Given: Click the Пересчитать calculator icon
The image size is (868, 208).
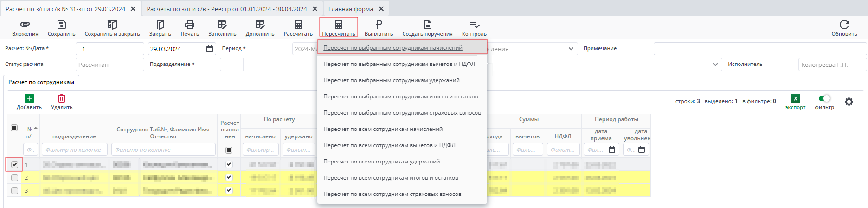Looking at the screenshot, I should pyautogui.click(x=339, y=24).
